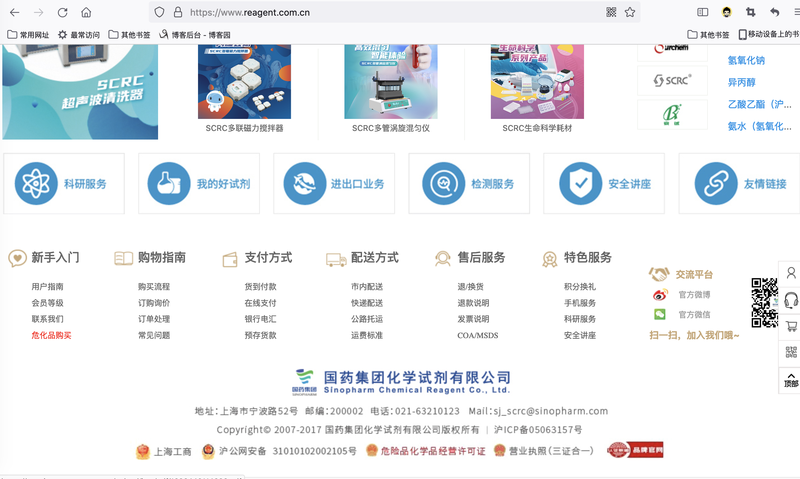Open the 乙酸乙酯 product link
The width and height of the screenshot is (800, 479).
coord(760,104)
